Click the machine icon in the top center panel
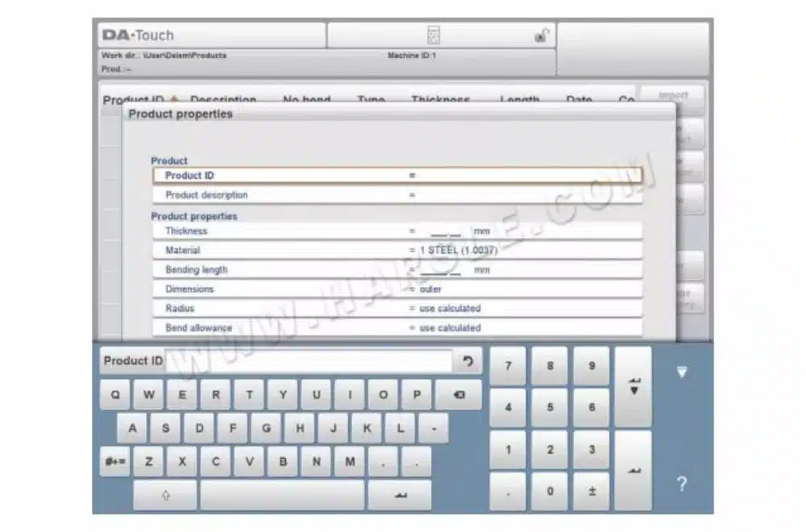This screenshot has width=806, height=532. tap(434, 35)
